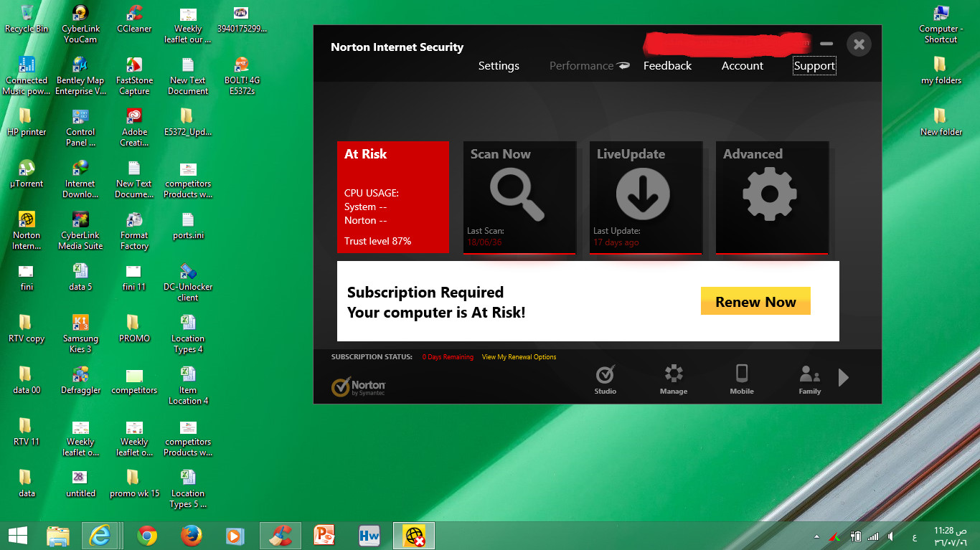Screen dimensions: 980x550
Task: Select DC-Unlocker client icon
Action: (188, 282)
